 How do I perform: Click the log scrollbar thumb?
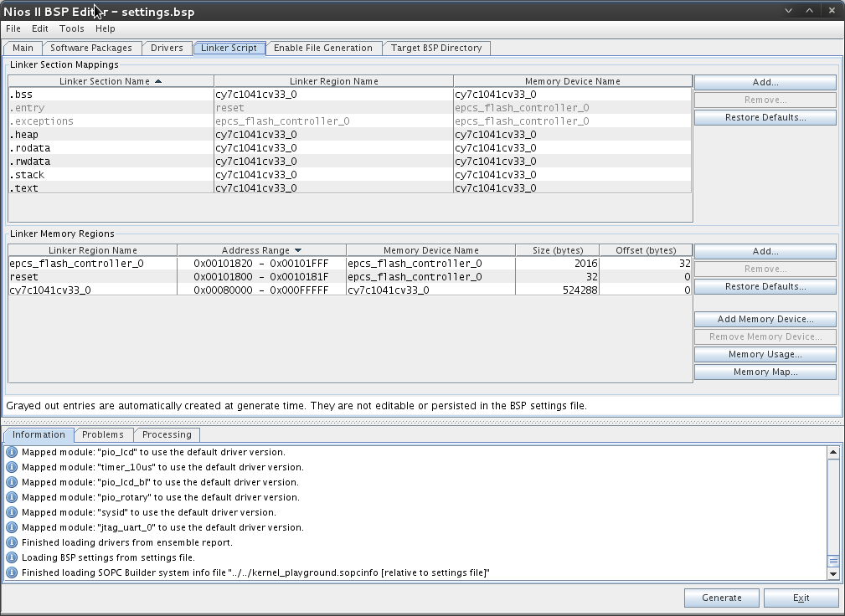pos(833,561)
